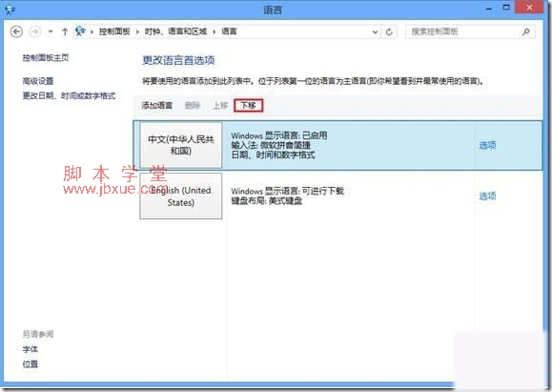Go up one level with Up arrow
This screenshot has width=552, height=392.
(65, 31)
